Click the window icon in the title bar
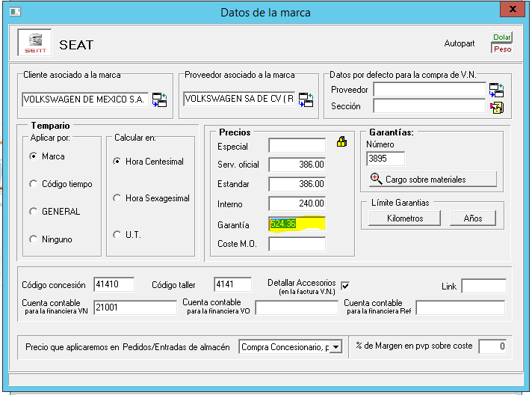532x395 pixels. [15, 12]
